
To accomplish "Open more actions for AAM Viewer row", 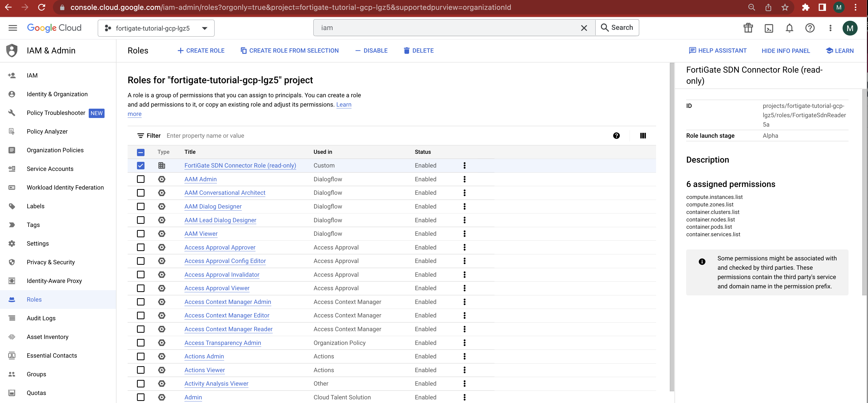I will [x=464, y=233].
